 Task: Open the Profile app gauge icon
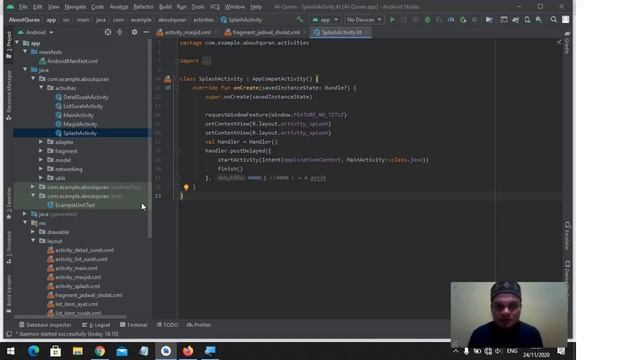click(x=451, y=20)
